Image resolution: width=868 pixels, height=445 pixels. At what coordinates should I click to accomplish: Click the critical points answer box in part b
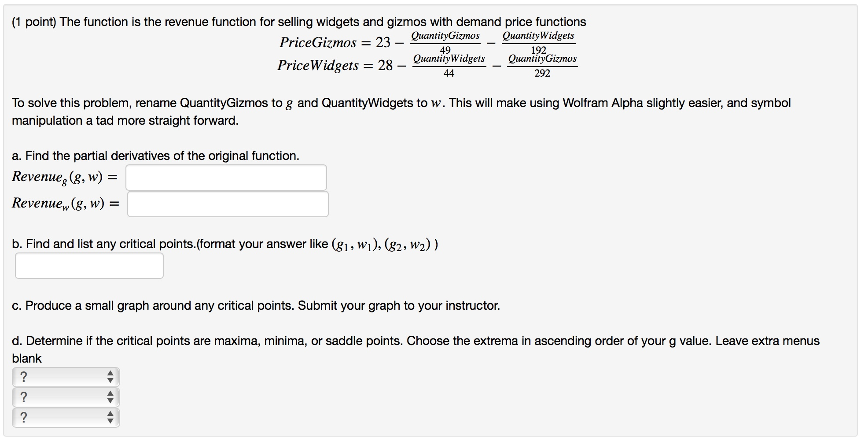pos(89,266)
